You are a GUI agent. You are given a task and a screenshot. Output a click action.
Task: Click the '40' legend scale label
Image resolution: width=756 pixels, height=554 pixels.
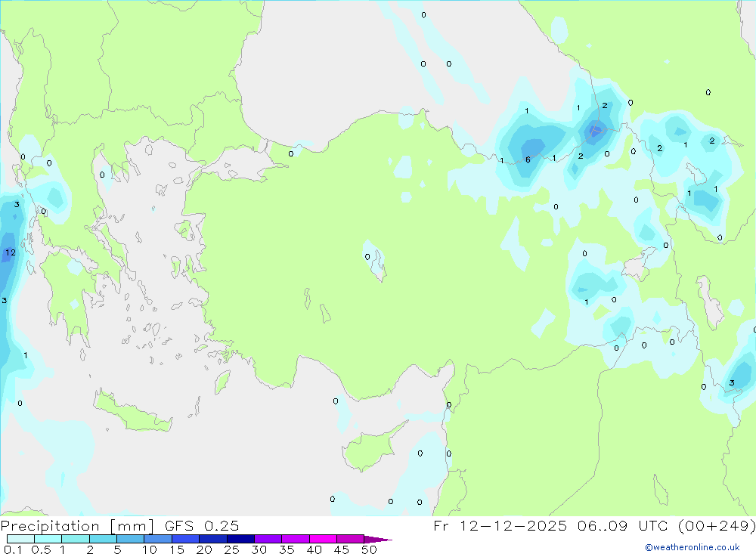(314, 549)
